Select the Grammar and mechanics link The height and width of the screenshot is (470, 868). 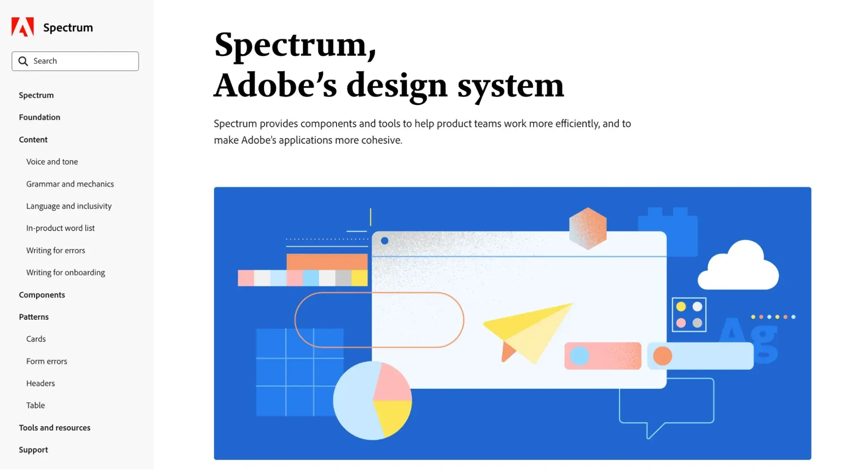click(x=70, y=183)
